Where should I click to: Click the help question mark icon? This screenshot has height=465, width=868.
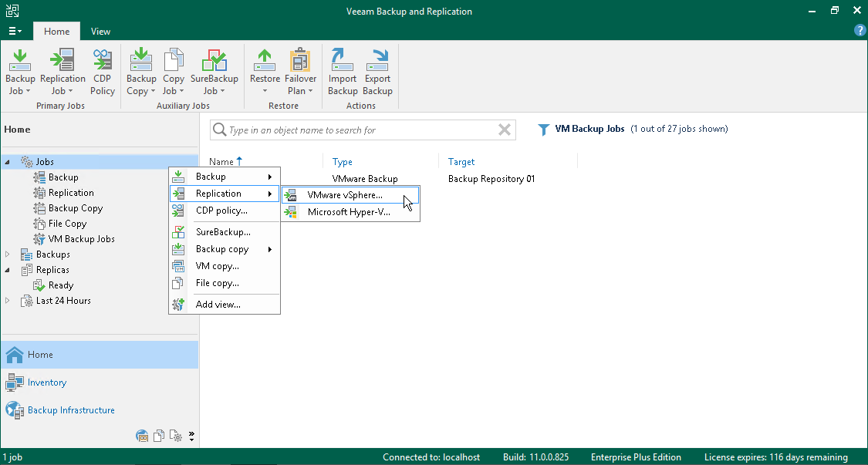[860, 31]
